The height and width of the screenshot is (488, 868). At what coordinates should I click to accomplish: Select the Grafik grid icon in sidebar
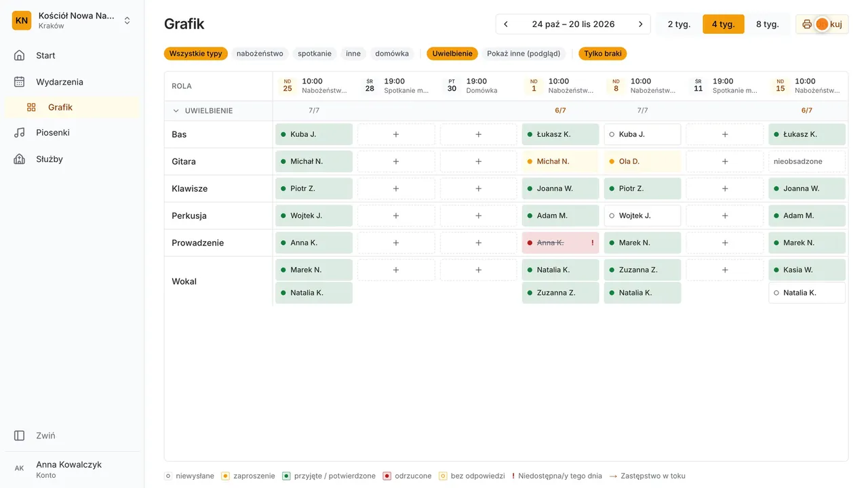pos(31,107)
